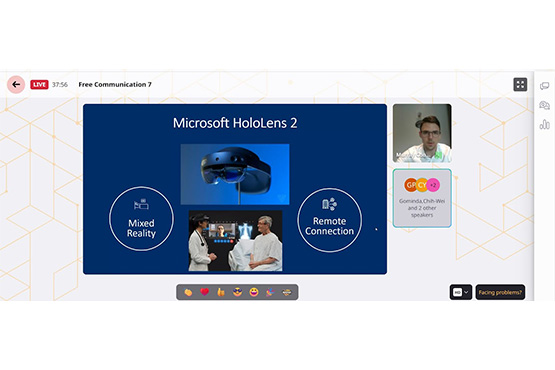Open the other speakers tile
Viewport: 555px width, 370px height.
click(x=422, y=198)
